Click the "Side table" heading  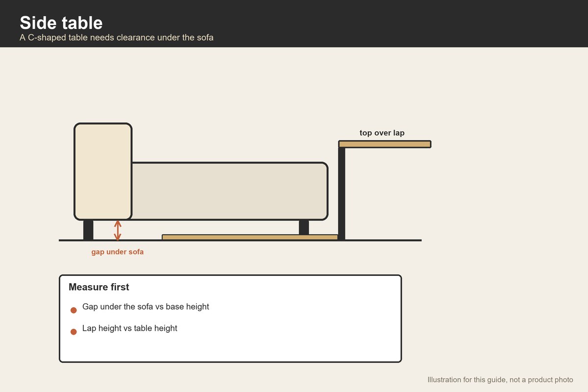point(61,23)
